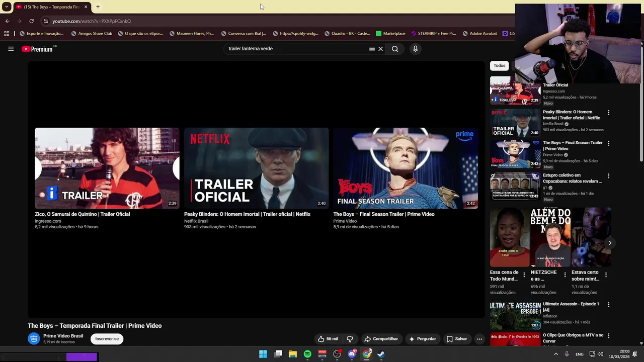Open Prime Video Brasil channel avatar
Viewport: 644px width, 362px height.
[34, 338]
